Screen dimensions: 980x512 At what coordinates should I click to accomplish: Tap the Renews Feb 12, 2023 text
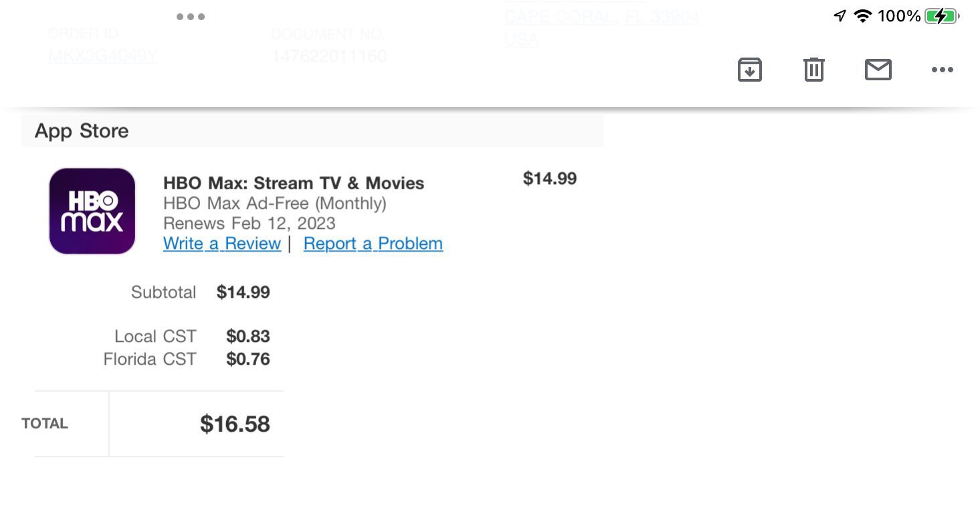250,224
